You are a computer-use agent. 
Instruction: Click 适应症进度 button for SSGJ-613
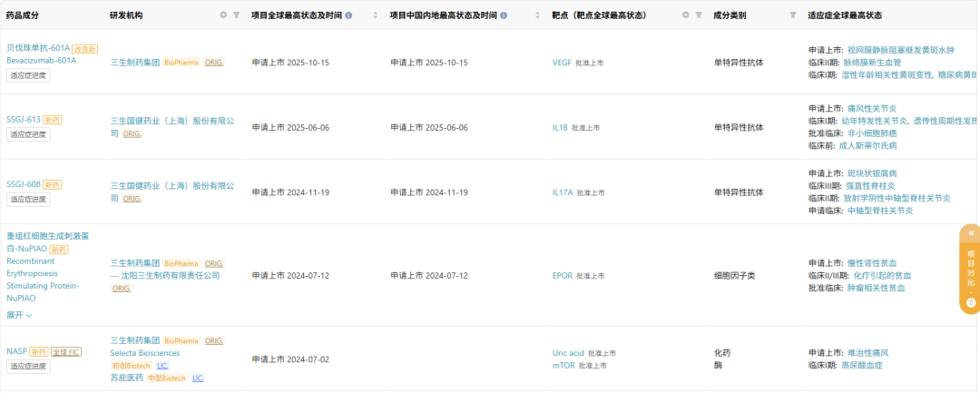28,134
